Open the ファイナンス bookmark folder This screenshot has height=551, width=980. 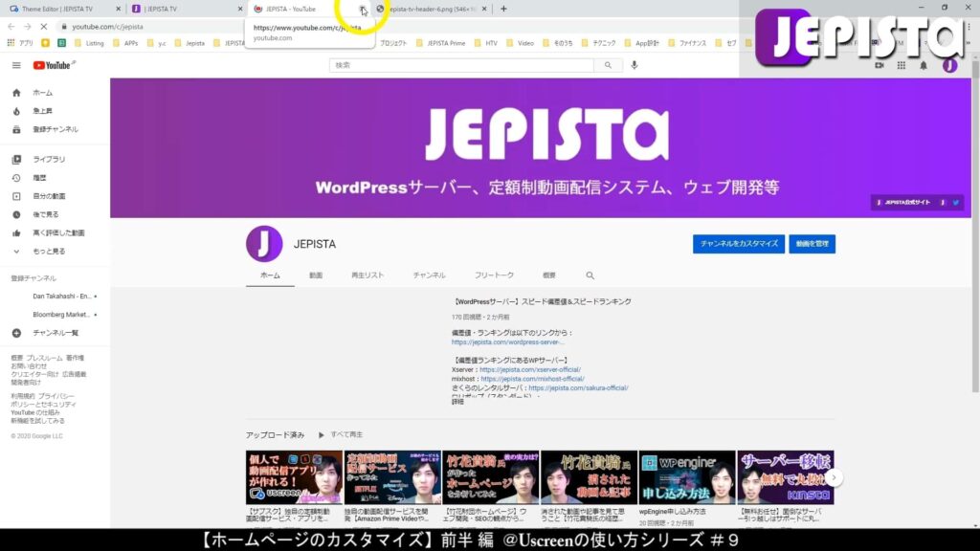687,43
